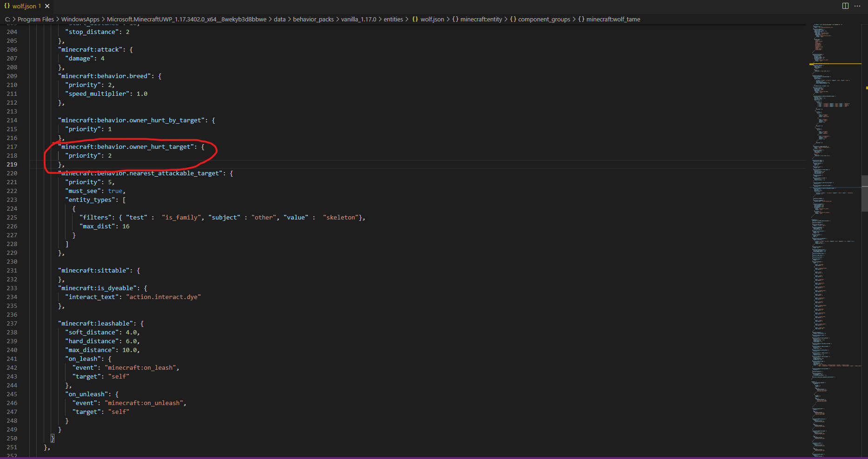The height and width of the screenshot is (459, 868).
Task: Click the data folder breadcrumb
Action: click(279, 19)
